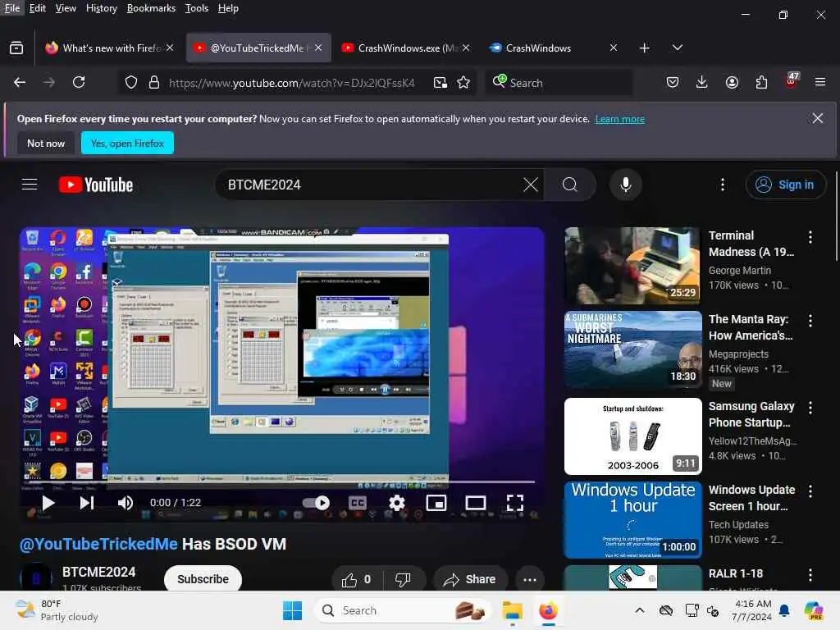Dismiss the Firefox startup notification bar

tap(818, 118)
